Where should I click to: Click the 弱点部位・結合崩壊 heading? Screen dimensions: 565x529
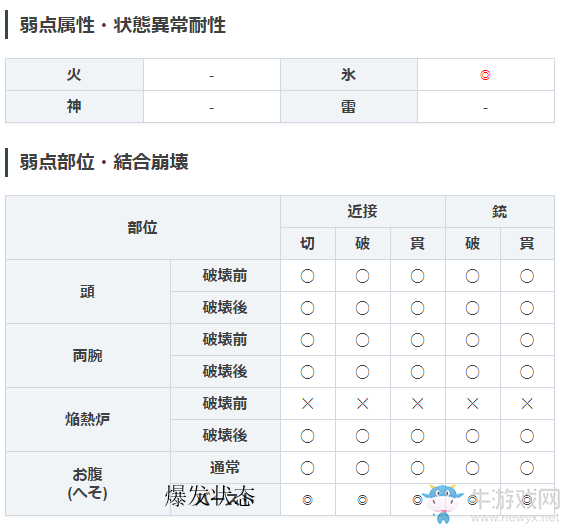click(x=104, y=162)
